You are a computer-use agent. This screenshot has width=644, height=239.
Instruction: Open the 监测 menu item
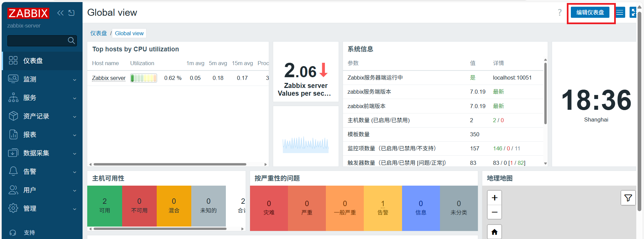[42, 79]
